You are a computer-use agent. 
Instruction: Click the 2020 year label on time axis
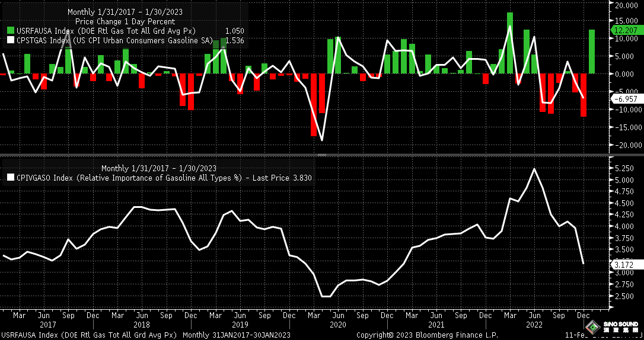(338, 325)
